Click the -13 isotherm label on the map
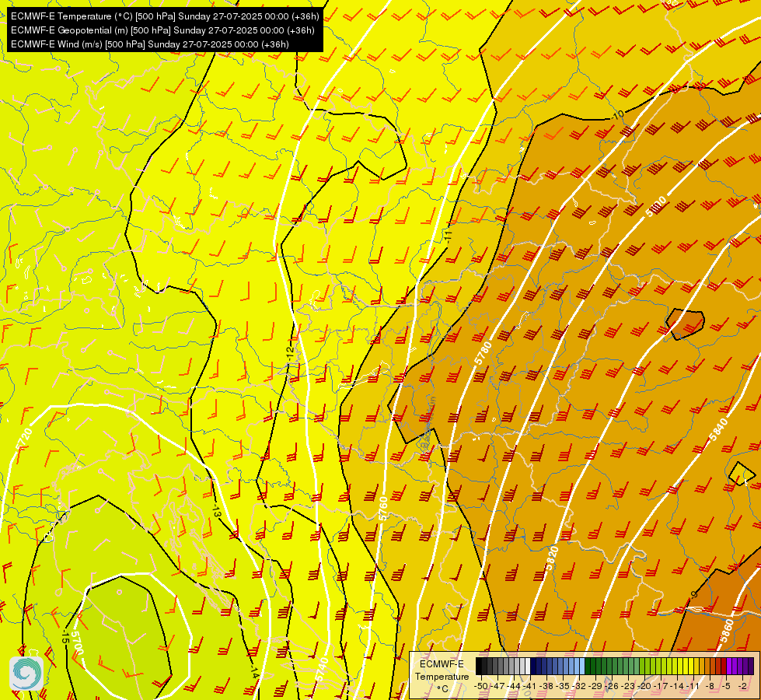761x700 pixels. coord(216,511)
